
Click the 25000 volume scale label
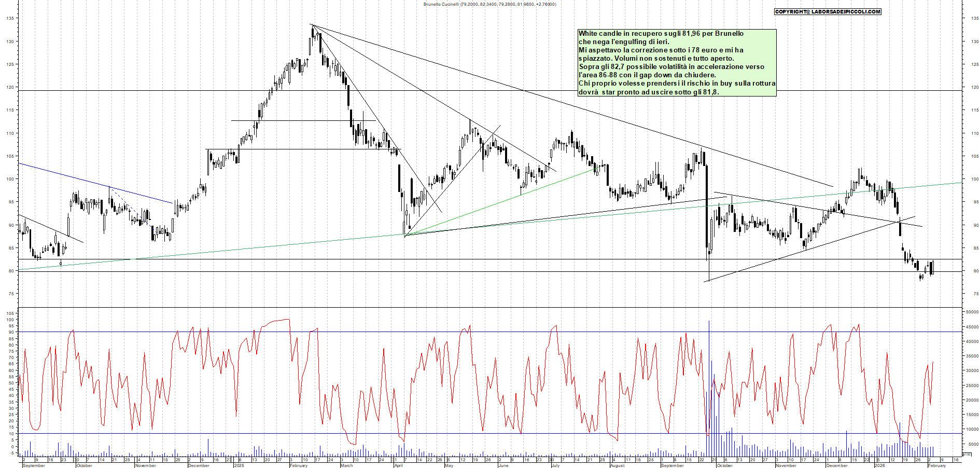[x=972, y=386]
